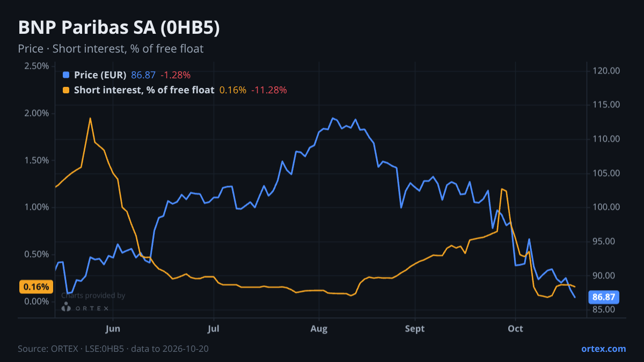Select the 86.87 price value tag
Screen dimensions: 644x362
(x=604, y=296)
